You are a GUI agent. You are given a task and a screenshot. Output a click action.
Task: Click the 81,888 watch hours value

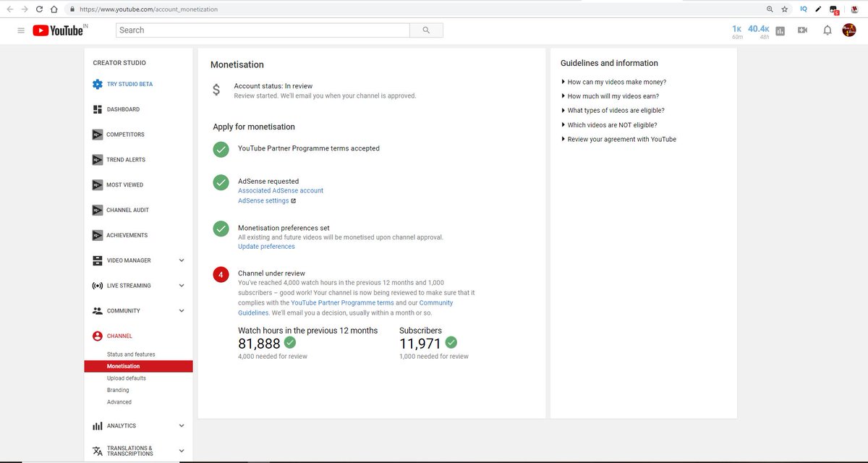click(259, 344)
